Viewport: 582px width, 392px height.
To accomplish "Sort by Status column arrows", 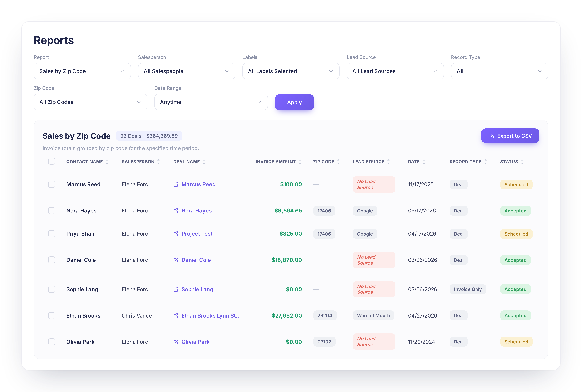I will click(522, 162).
